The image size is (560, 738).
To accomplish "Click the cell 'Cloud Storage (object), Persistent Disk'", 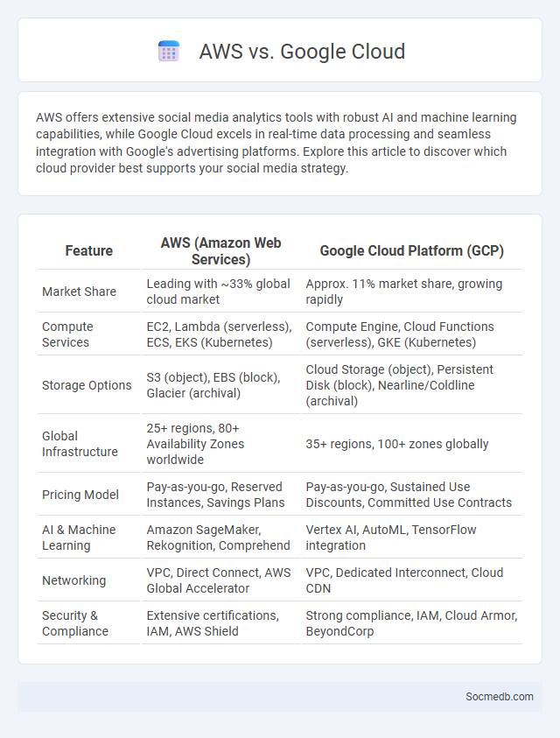I will pos(412,385).
